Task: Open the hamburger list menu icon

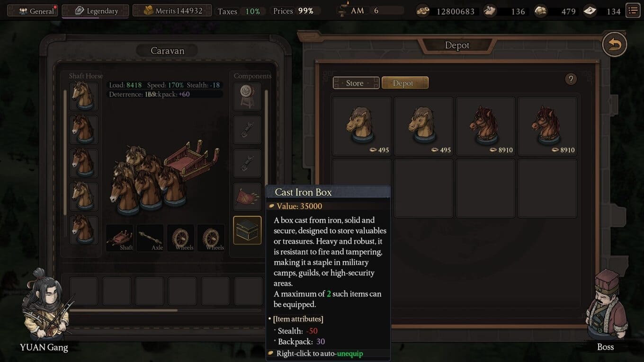Action: (633, 10)
